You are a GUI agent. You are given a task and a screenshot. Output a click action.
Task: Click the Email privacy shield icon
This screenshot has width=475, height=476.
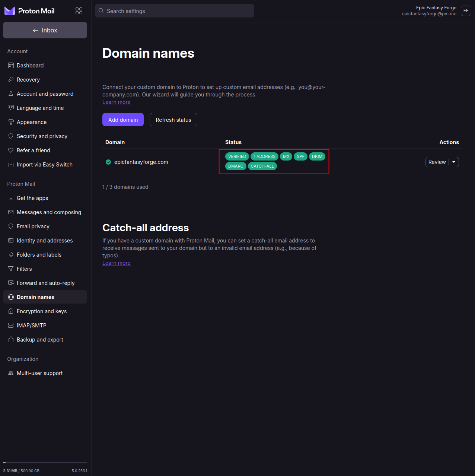[11, 226]
